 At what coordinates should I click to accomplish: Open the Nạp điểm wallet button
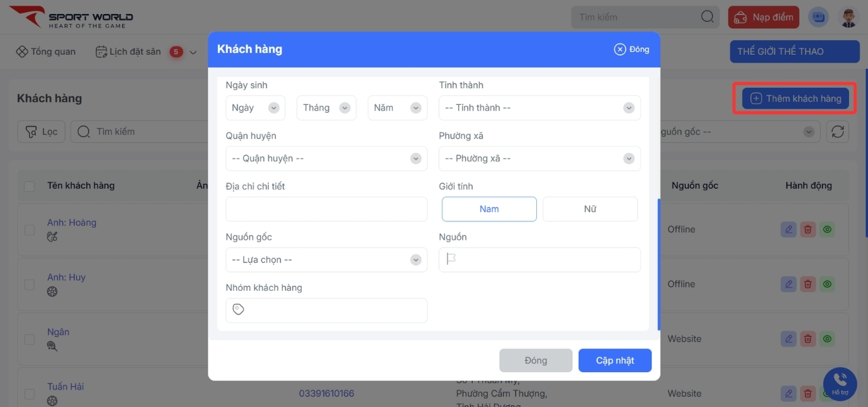[x=763, y=17]
